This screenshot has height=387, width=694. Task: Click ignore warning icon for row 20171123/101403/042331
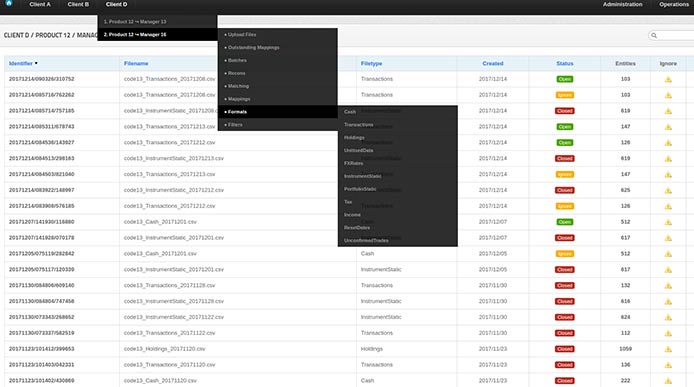pos(668,365)
